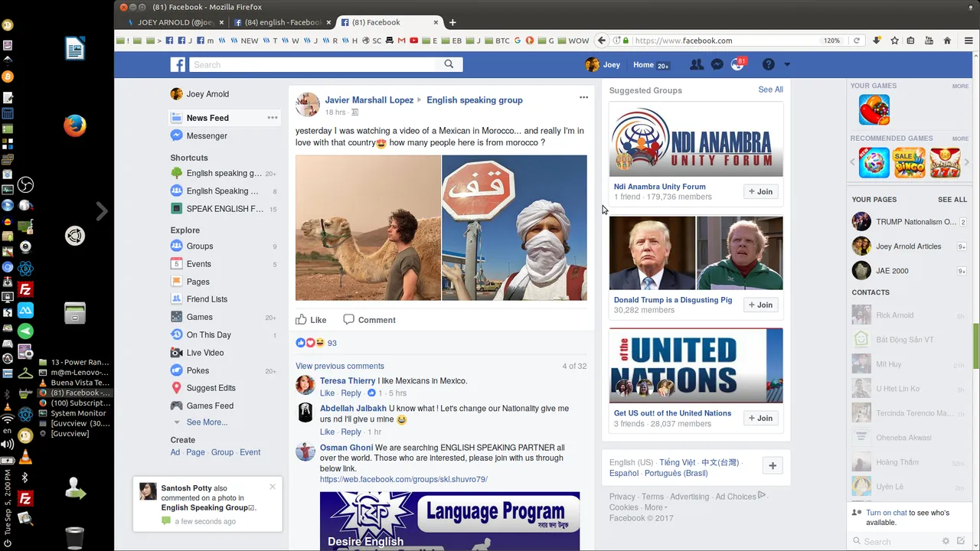Click the search magnifier button
This screenshot has width=980, height=551.
pyautogui.click(x=449, y=64)
